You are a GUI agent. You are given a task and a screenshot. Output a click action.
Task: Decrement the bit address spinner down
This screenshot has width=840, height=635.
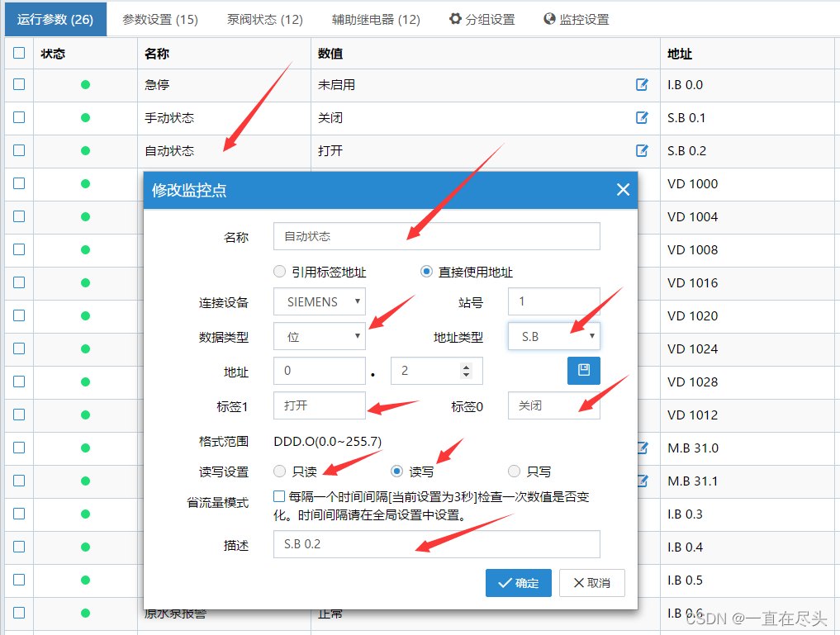[466, 374]
